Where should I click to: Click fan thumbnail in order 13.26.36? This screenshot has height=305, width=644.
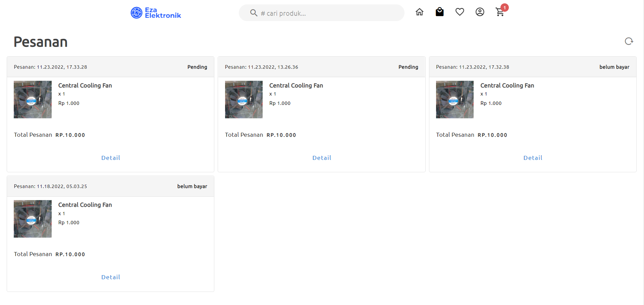(x=244, y=100)
